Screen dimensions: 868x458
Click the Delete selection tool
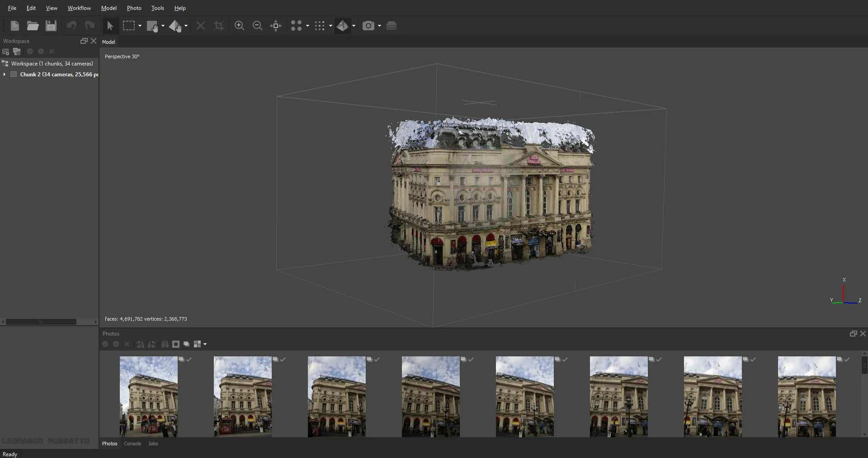(x=201, y=26)
